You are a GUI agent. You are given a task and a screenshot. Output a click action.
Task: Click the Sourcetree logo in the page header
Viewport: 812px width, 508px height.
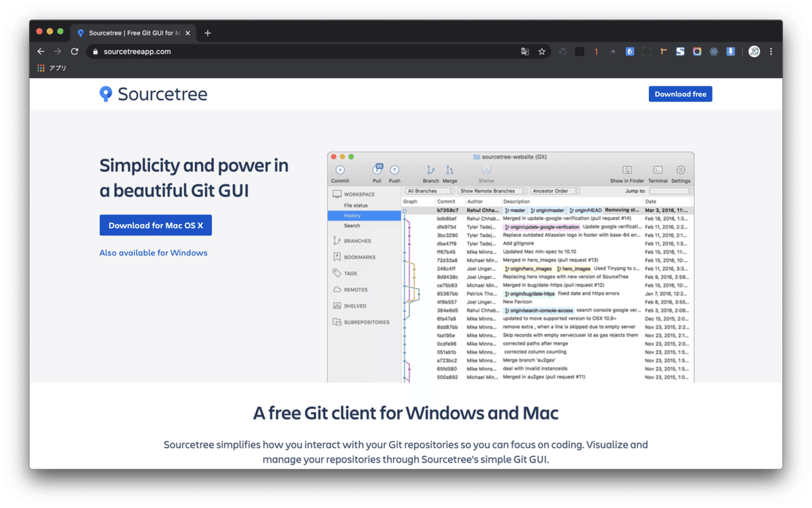(x=154, y=94)
